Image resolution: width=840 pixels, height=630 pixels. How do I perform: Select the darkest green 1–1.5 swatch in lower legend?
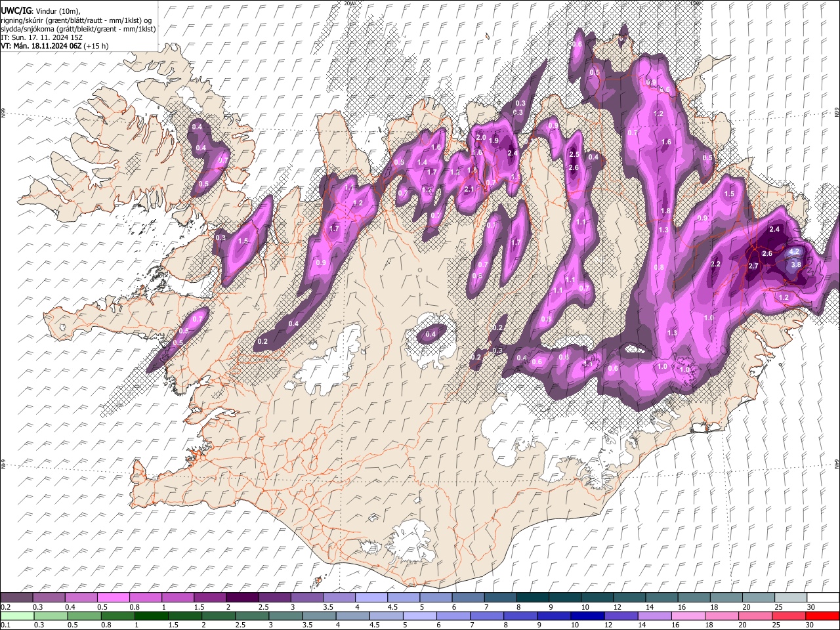[x=152, y=616]
